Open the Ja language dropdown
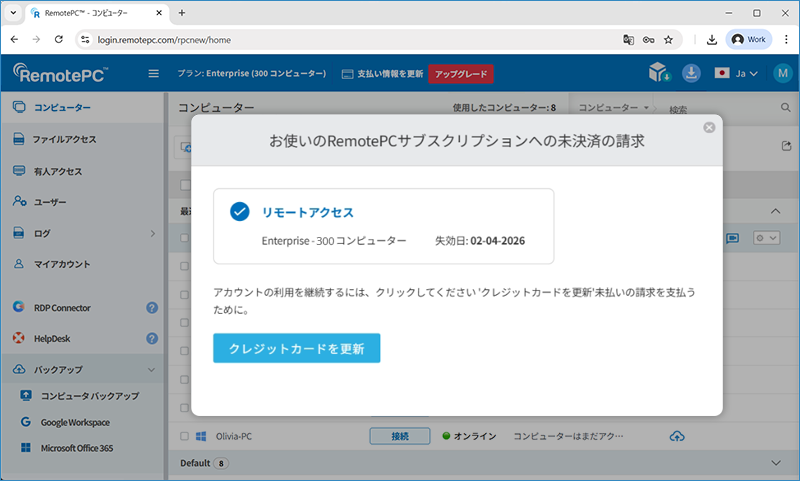This screenshot has width=800, height=481. pyautogui.click(x=736, y=73)
